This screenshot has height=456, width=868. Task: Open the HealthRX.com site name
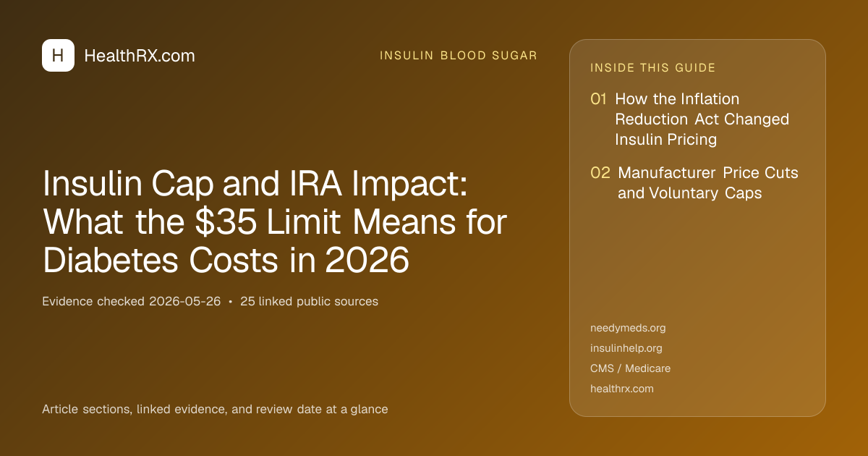(x=140, y=56)
